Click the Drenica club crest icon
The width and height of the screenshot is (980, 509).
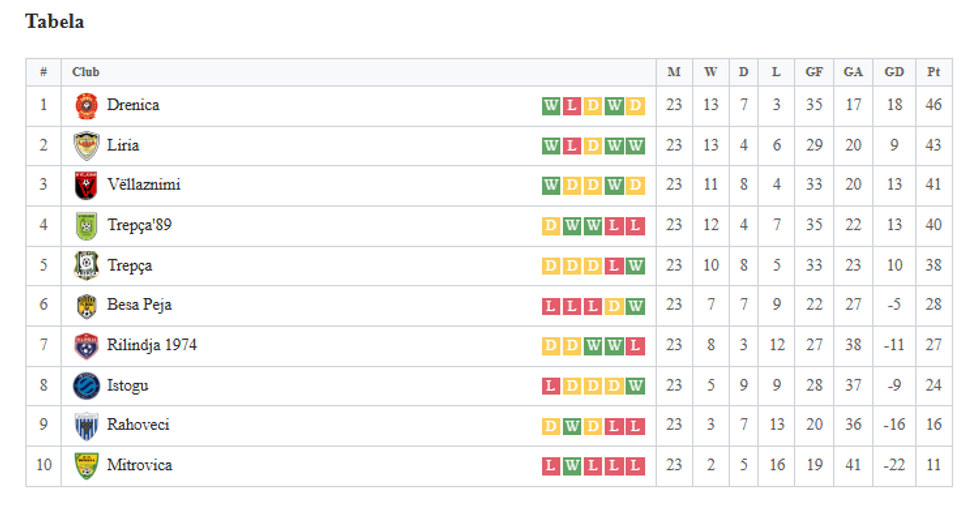(87, 106)
